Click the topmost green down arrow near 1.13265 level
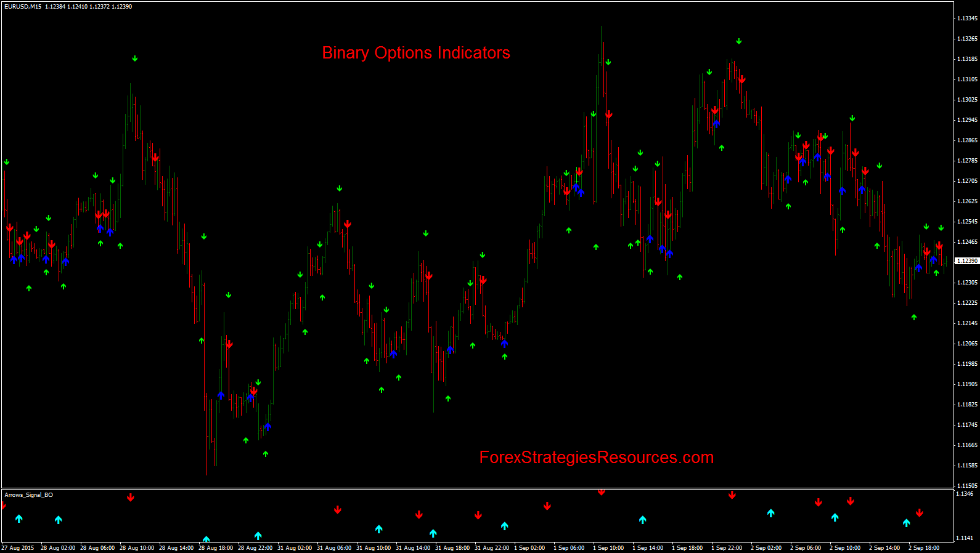980x553 pixels. [x=739, y=41]
